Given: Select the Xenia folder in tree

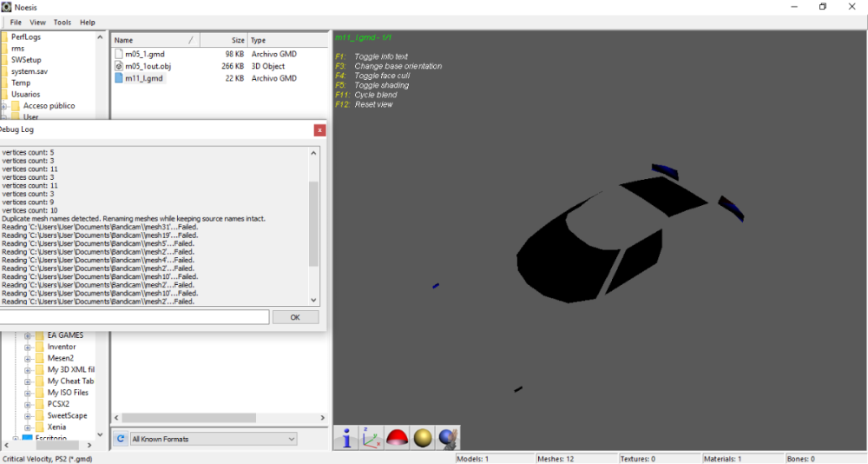Looking at the screenshot, I should point(56,427).
